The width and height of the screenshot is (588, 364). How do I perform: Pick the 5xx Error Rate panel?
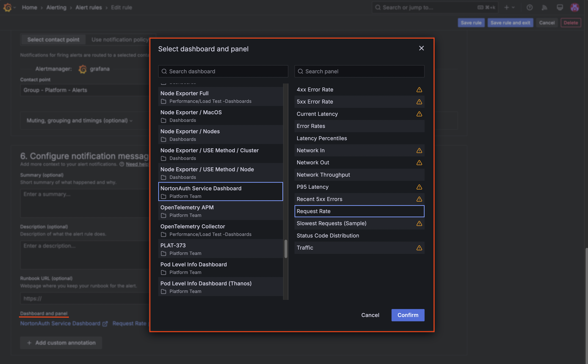(x=359, y=102)
